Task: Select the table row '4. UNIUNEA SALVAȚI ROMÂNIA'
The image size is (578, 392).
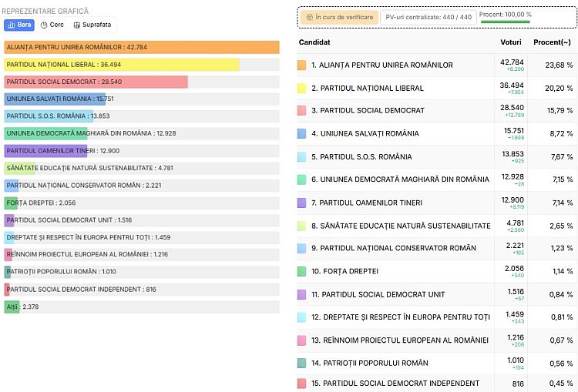Action: [x=437, y=133]
